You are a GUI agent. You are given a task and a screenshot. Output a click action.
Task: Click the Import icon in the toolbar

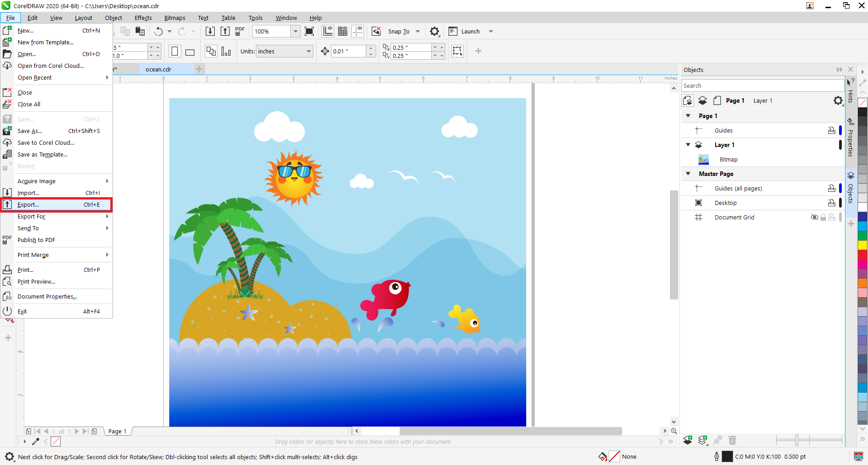click(x=210, y=31)
